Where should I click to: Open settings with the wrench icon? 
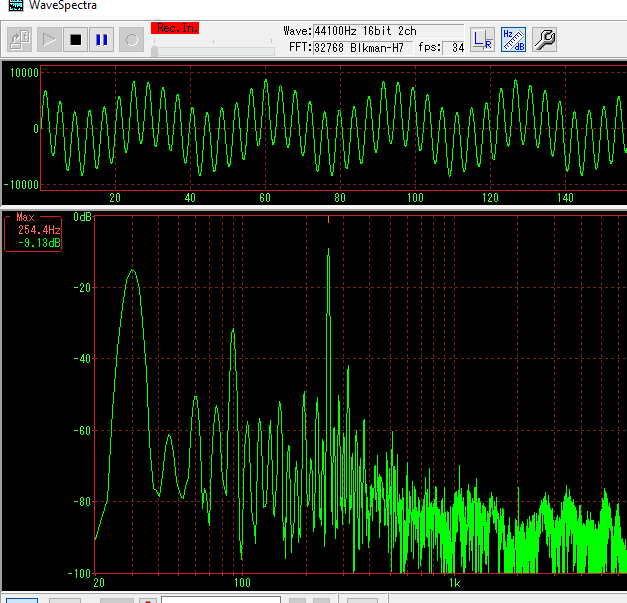click(544, 40)
